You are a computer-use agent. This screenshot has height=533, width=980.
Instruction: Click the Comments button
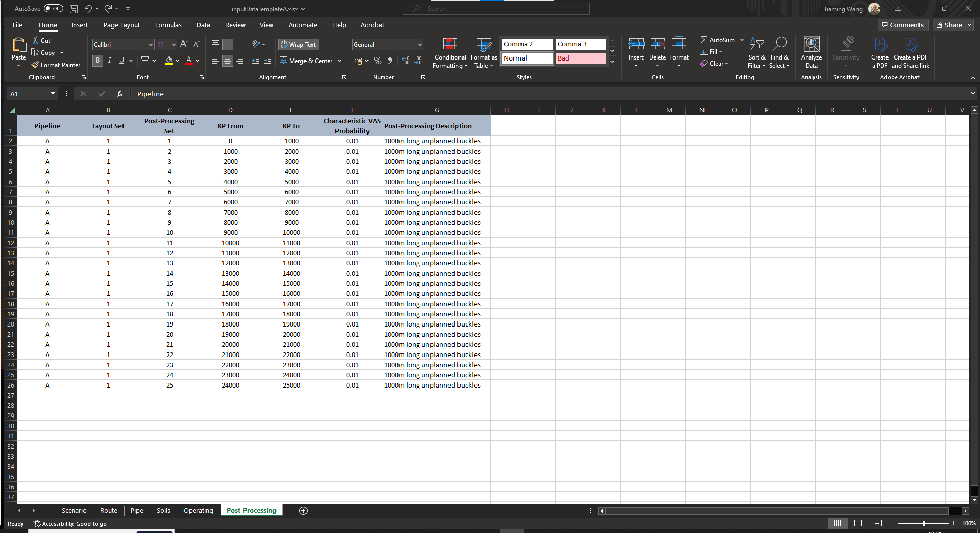tap(903, 25)
